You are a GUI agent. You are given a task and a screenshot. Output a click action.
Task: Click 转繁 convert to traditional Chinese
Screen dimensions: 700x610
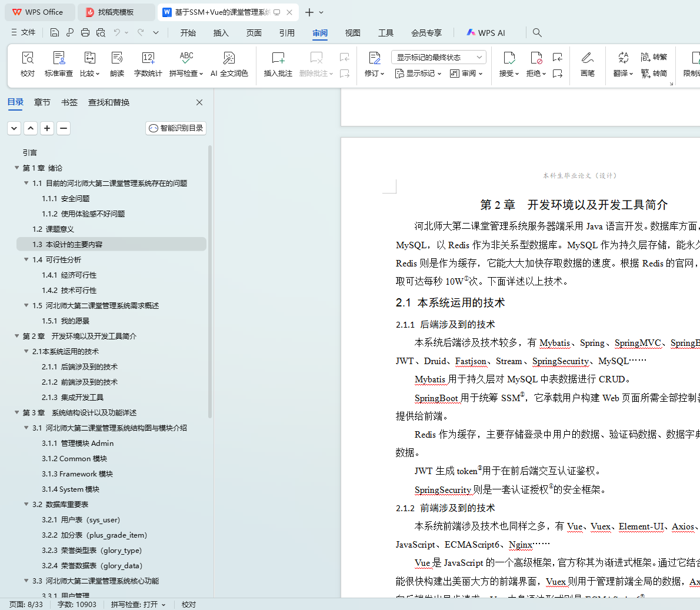click(x=654, y=57)
